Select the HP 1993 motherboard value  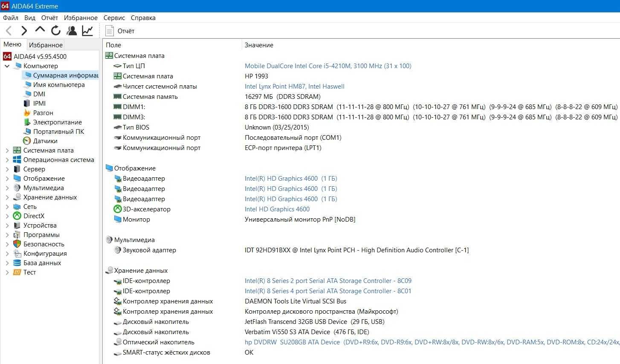pos(256,76)
